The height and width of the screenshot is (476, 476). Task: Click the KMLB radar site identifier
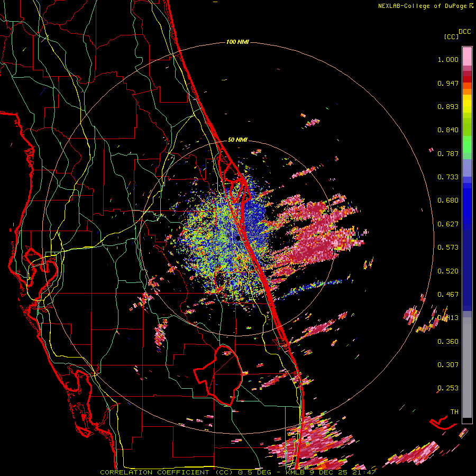pos(296,472)
